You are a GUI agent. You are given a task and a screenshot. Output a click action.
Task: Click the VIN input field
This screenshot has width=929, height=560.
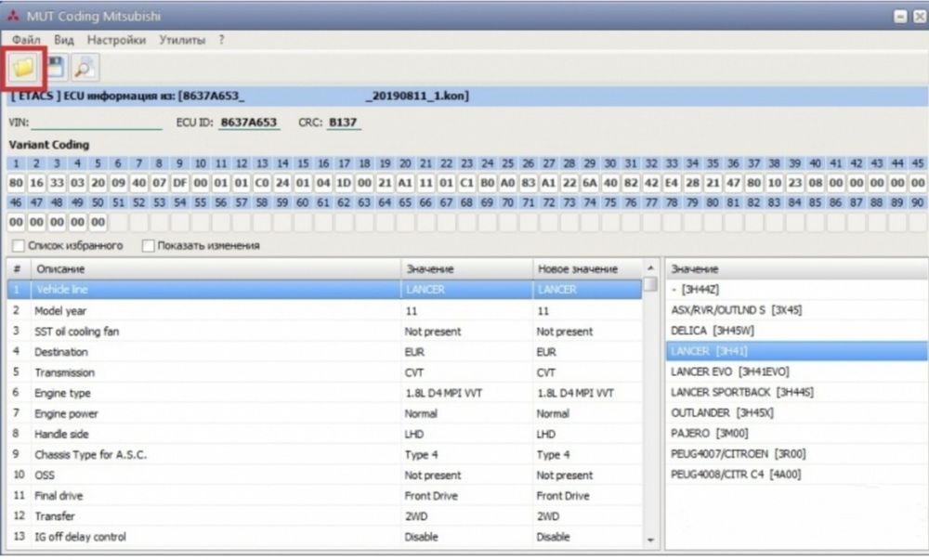pyautogui.click(x=97, y=123)
